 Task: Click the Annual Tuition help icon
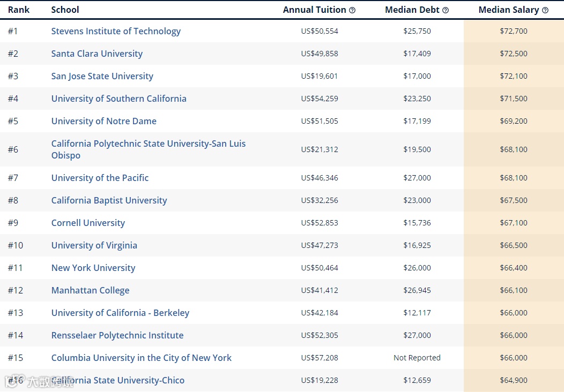click(x=352, y=10)
